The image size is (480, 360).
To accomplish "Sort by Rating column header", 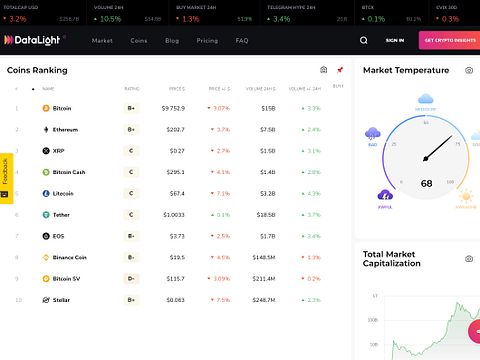I will click(x=132, y=89).
